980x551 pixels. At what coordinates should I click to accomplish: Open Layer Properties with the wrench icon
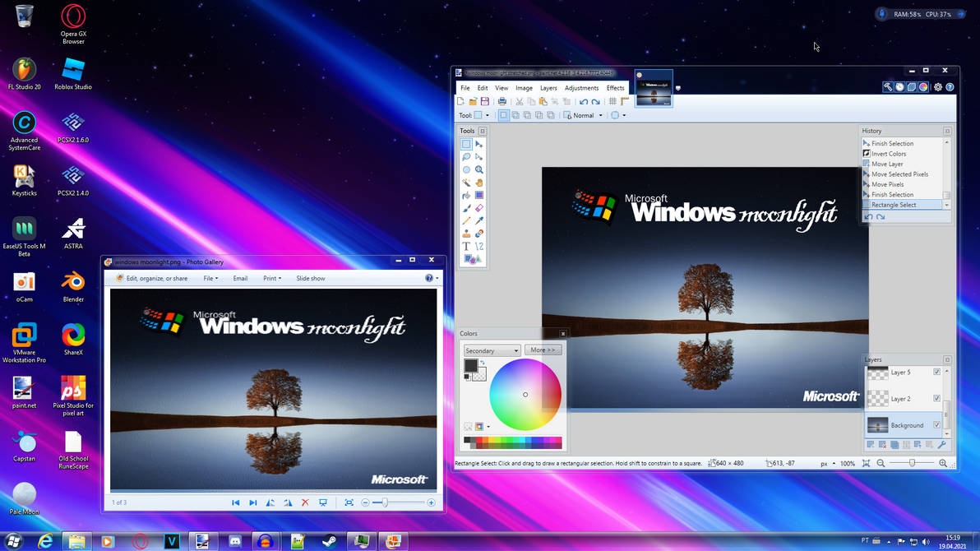pyautogui.click(x=941, y=444)
